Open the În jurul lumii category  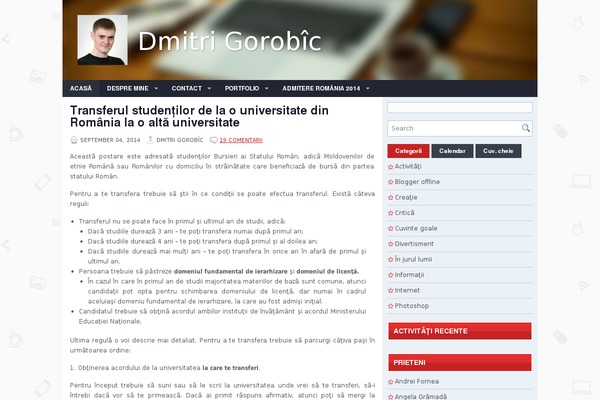[x=413, y=260]
